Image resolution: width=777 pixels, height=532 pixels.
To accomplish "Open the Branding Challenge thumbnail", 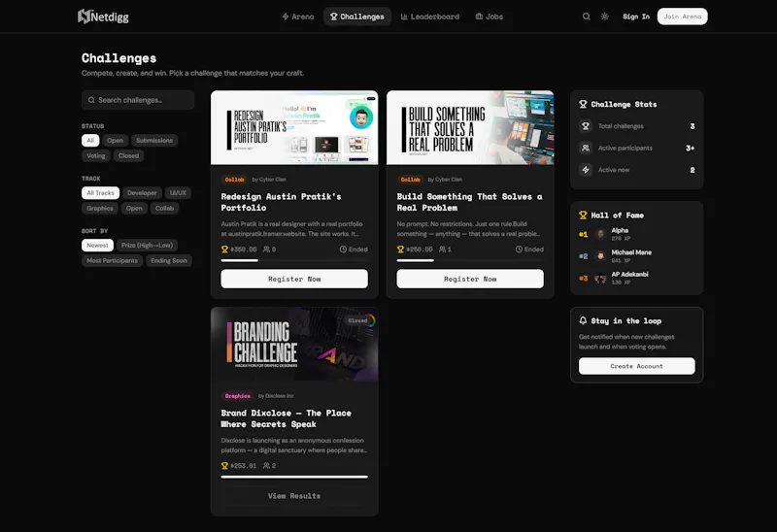I will (x=294, y=345).
